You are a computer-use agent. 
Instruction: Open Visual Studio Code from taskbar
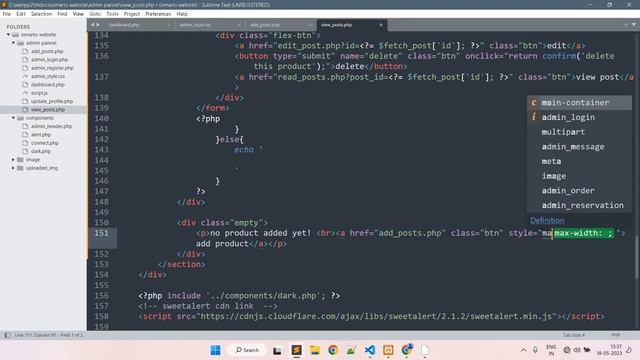pos(370,350)
